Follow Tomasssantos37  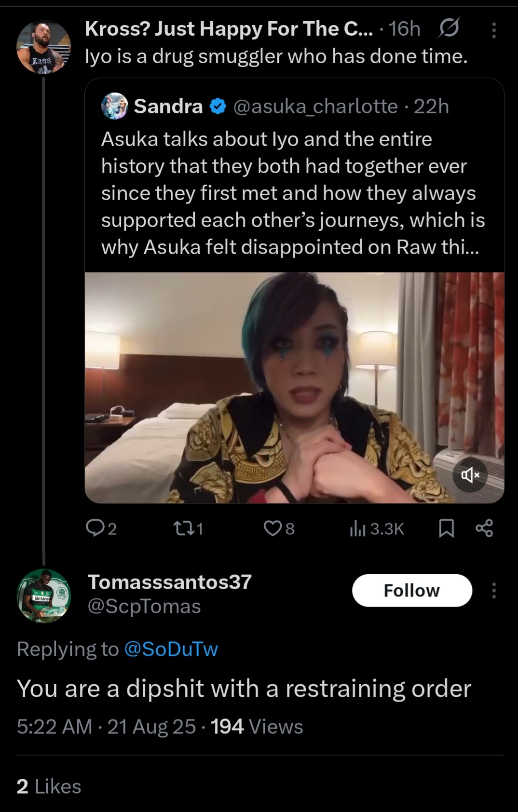412,591
